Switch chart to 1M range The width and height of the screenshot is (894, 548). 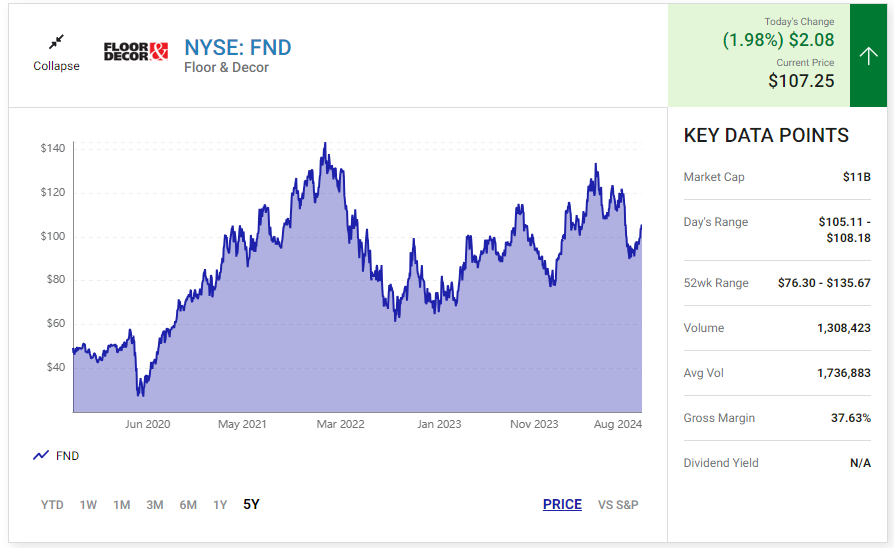pos(121,505)
